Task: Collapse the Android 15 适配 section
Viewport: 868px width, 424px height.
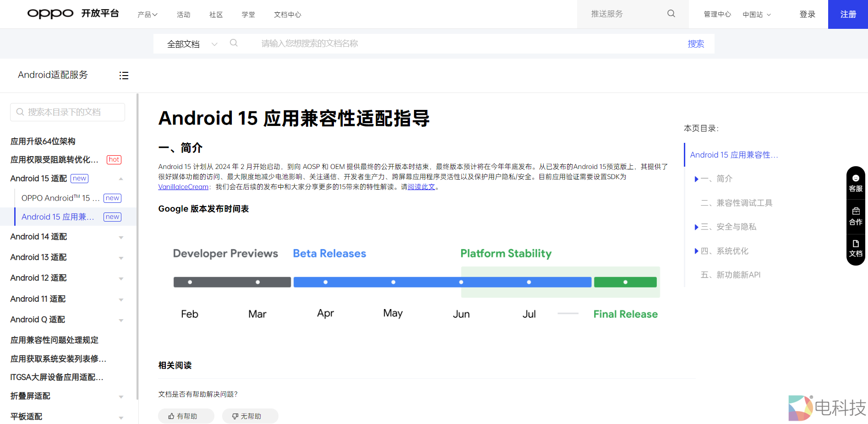Action: (x=121, y=179)
